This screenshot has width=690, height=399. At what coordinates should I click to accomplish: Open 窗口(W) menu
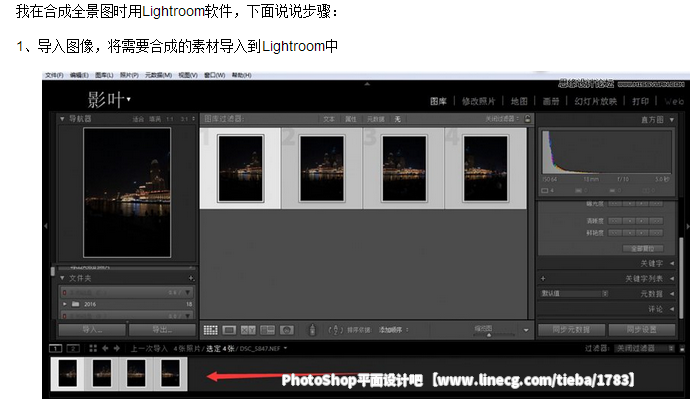click(x=214, y=75)
